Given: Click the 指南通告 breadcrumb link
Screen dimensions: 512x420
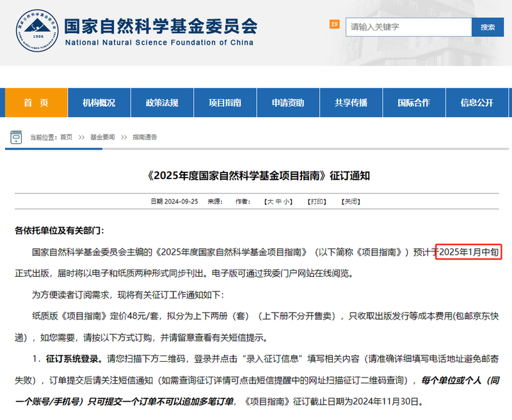Looking at the screenshot, I should pyautogui.click(x=145, y=136).
